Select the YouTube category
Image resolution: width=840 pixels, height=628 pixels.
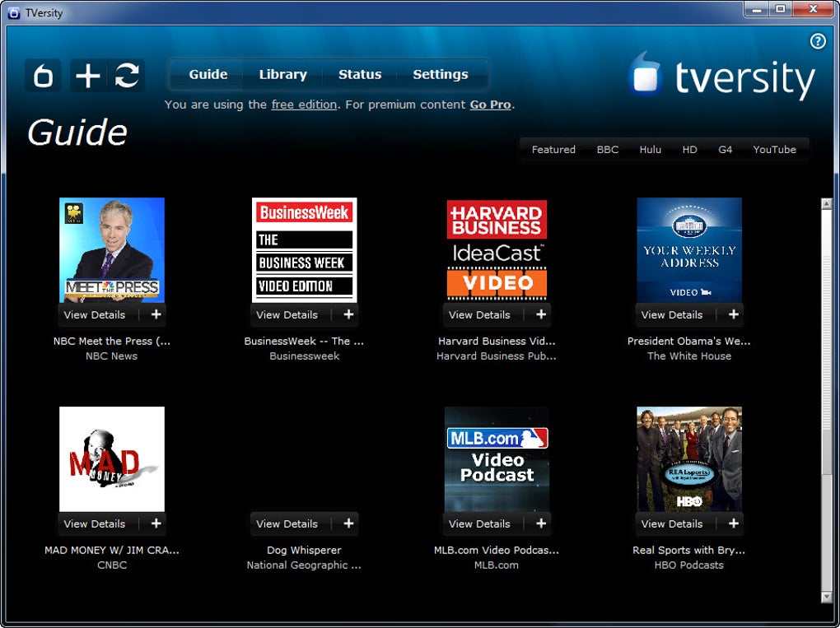[x=774, y=149]
